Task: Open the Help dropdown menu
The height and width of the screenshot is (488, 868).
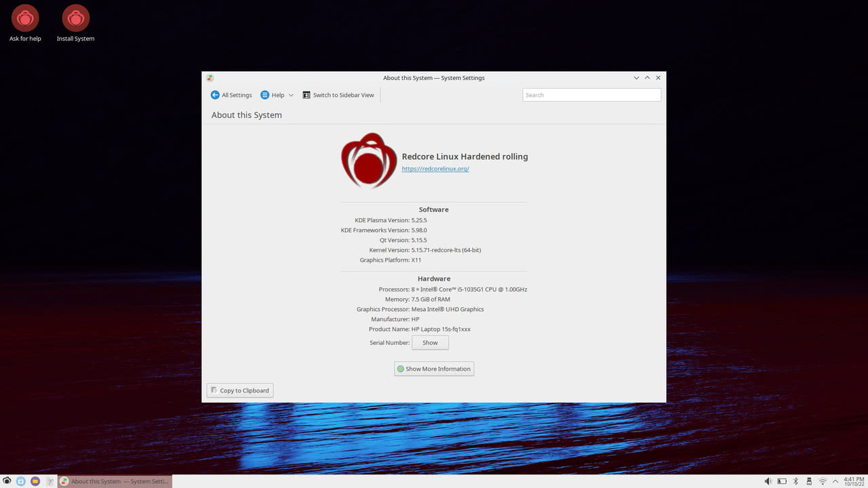Action: coord(274,95)
